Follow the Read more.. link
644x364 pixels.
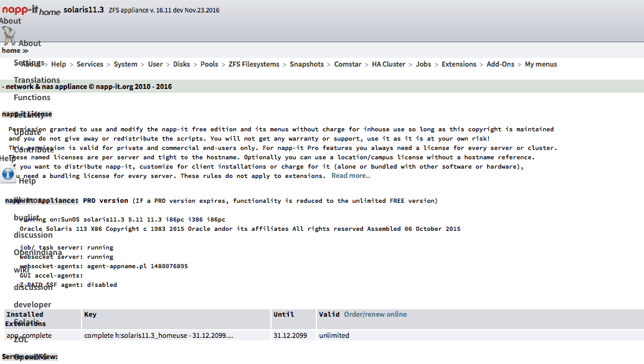[x=351, y=175]
